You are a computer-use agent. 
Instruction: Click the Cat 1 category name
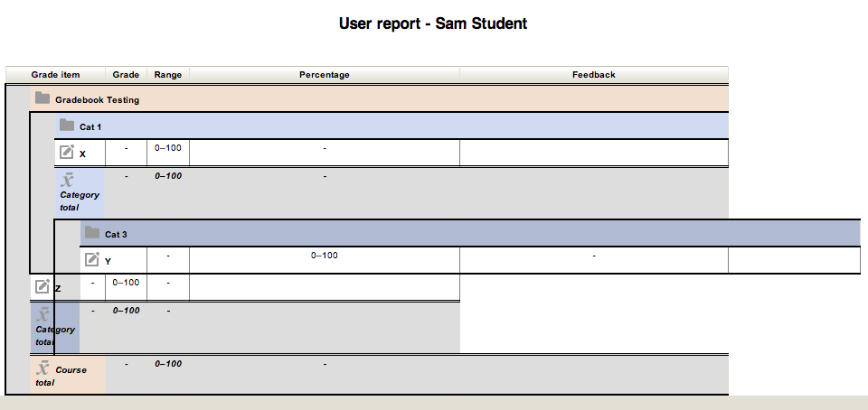(x=90, y=127)
